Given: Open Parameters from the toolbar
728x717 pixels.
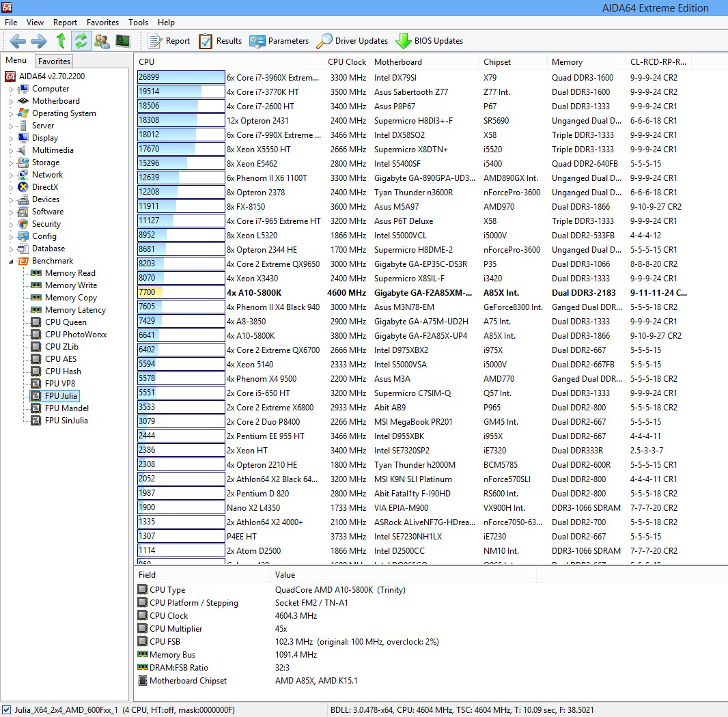Looking at the screenshot, I should click(279, 41).
